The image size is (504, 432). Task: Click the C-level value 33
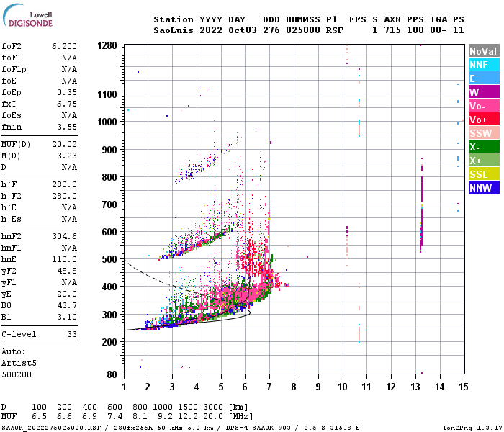(x=72, y=335)
